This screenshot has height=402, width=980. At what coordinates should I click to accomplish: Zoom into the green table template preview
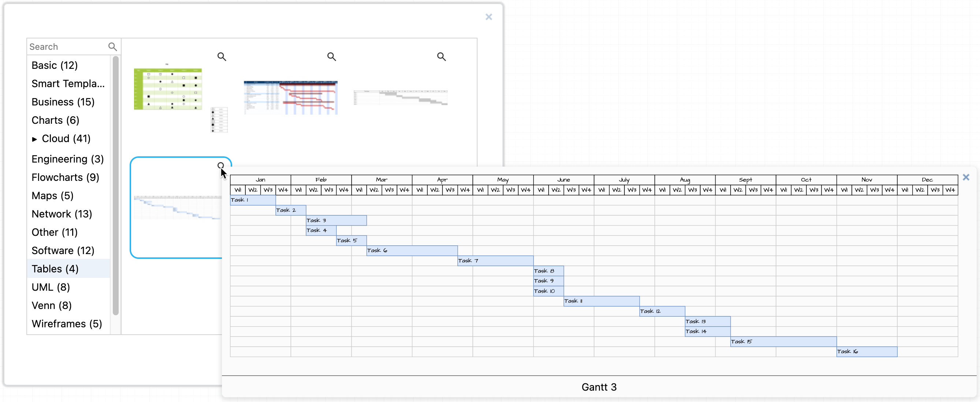click(222, 56)
